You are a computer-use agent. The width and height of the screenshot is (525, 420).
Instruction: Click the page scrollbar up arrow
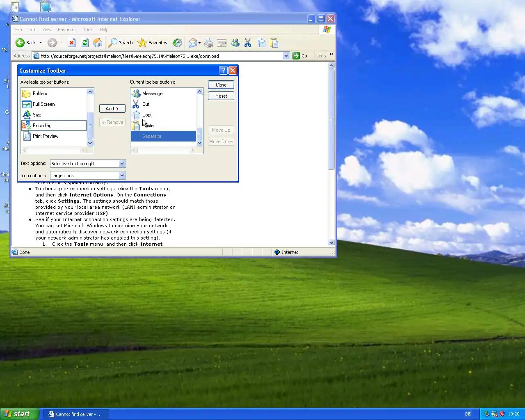331,66
